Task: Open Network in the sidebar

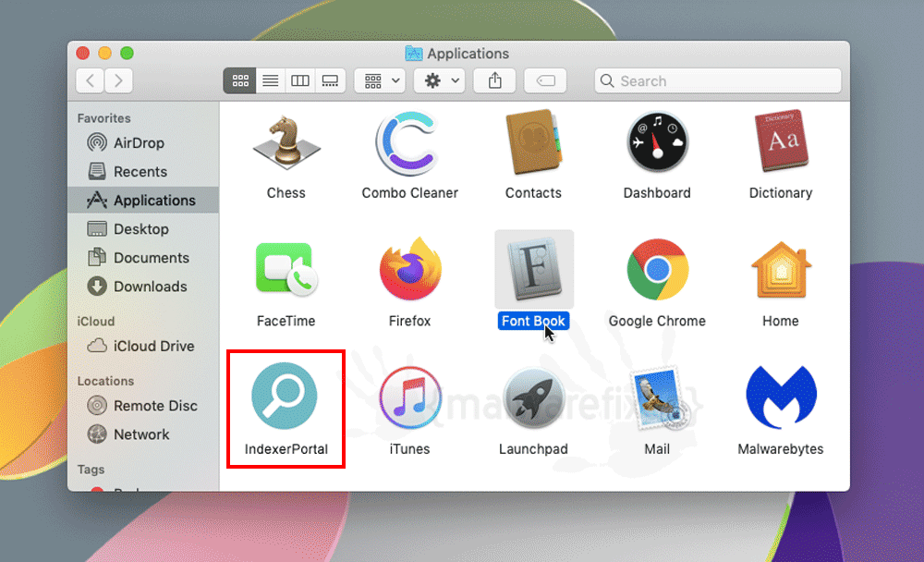Action: 143,434
